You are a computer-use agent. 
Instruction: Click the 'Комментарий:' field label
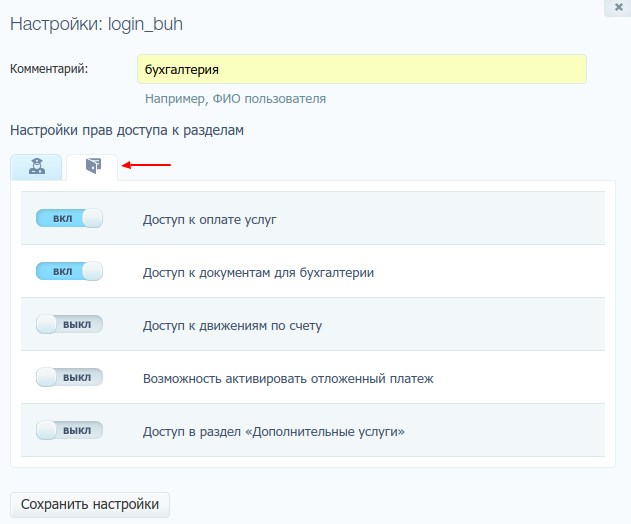pyautogui.click(x=49, y=69)
